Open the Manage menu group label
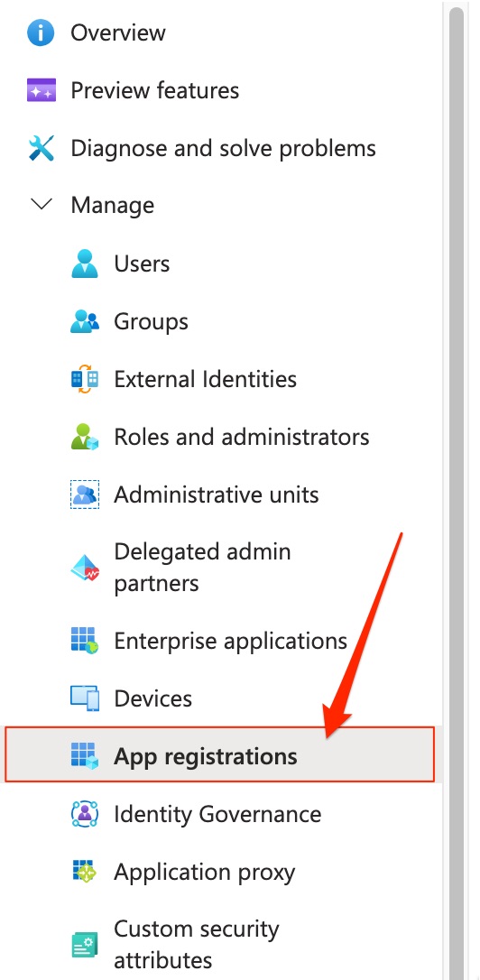 click(x=113, y=205)
